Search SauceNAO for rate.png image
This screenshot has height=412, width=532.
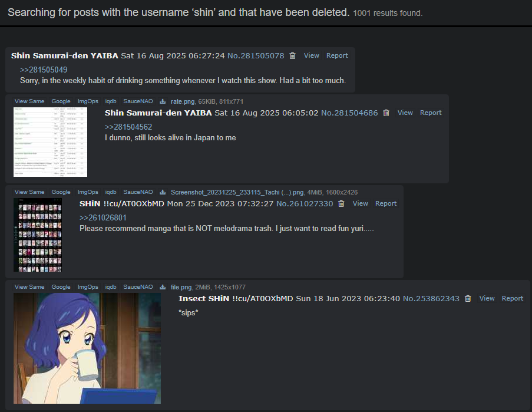tap(138, 101)
